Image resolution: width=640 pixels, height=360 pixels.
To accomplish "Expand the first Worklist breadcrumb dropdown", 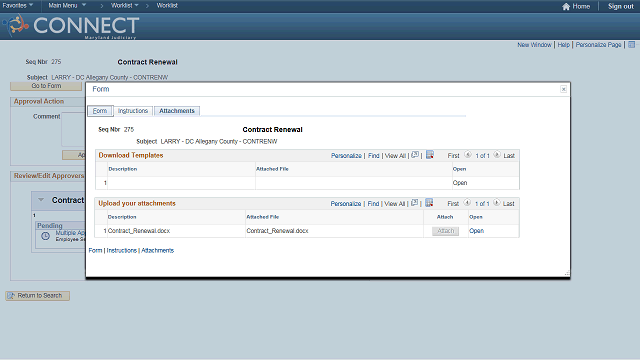I will click(x=125, y=5).
